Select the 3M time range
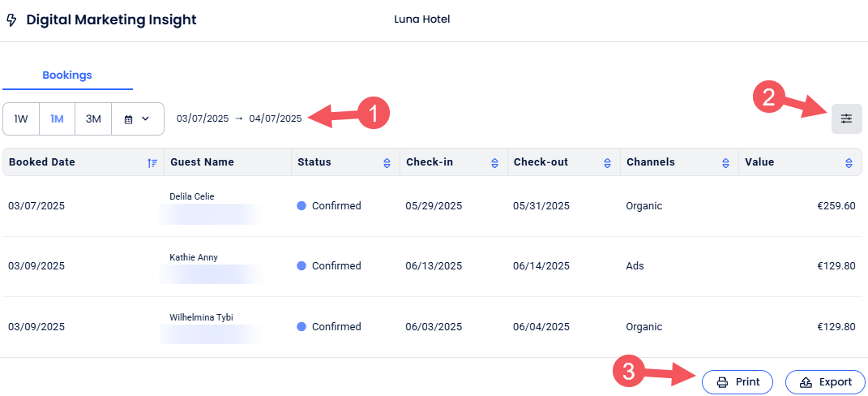868x396 pixels. coord(93,118)
